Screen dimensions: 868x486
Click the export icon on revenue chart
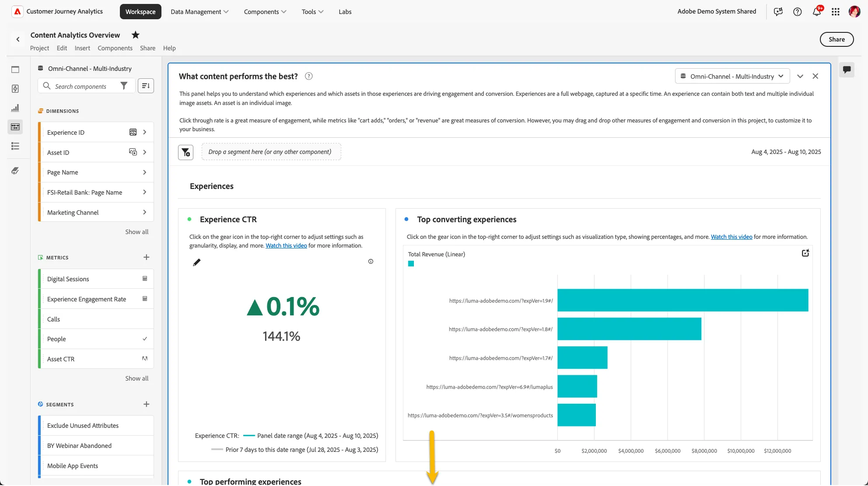click(805, 253)
